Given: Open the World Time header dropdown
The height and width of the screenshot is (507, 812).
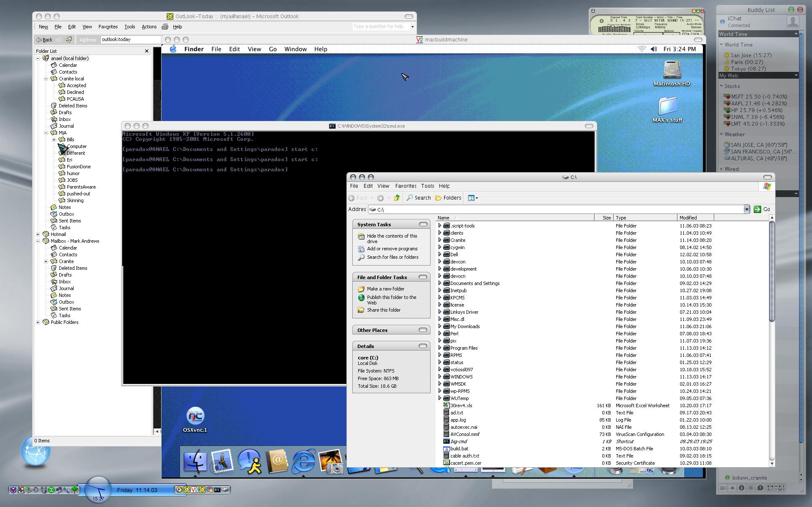Looking at the screenshot, I should pos(796,34).
